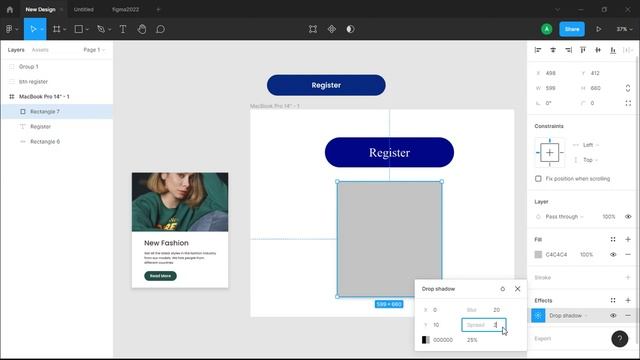Screen dimensions: 640x360
Task: Select the Pen tool
Action: (x=101, y=29)
